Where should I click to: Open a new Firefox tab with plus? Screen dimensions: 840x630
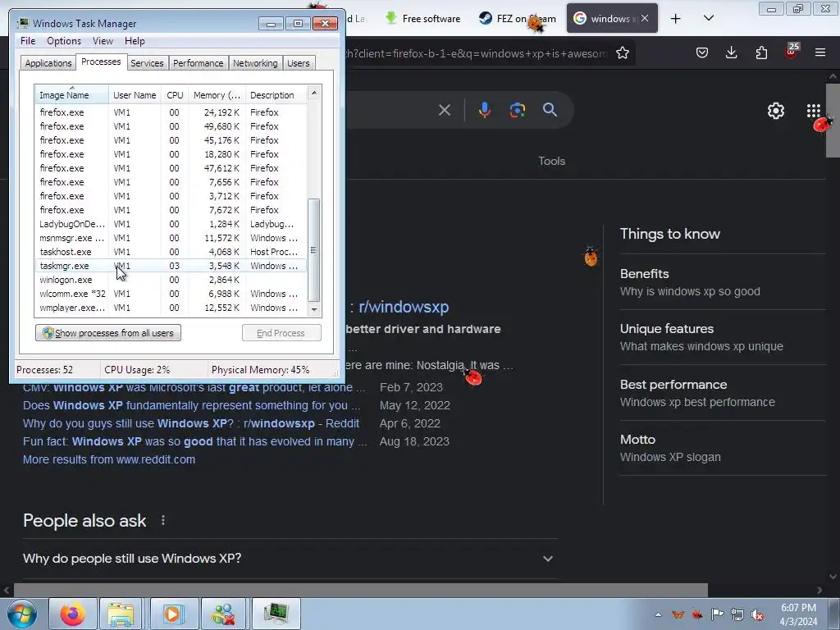click(676, 19)
